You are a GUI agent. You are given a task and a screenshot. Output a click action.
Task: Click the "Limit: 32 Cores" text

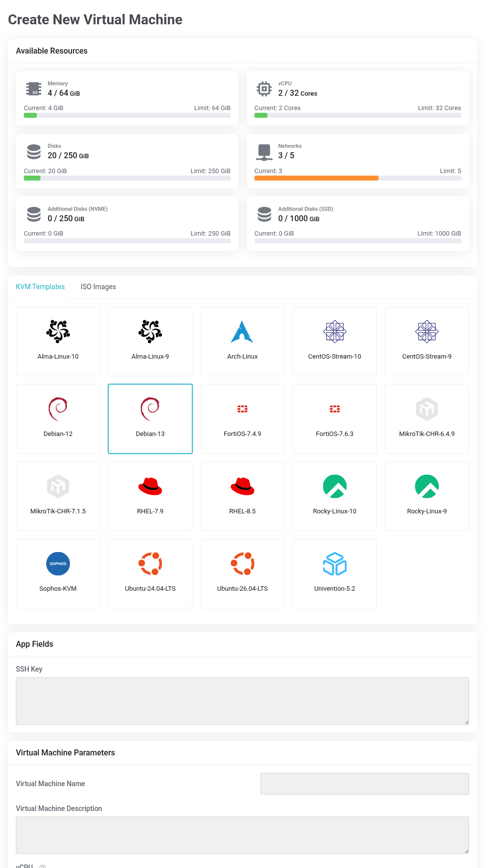pyautogui.click(x=439, y=108)
